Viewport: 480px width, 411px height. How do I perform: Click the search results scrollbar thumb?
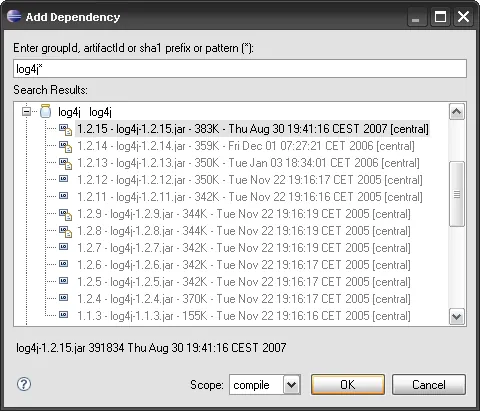[457, 194]
